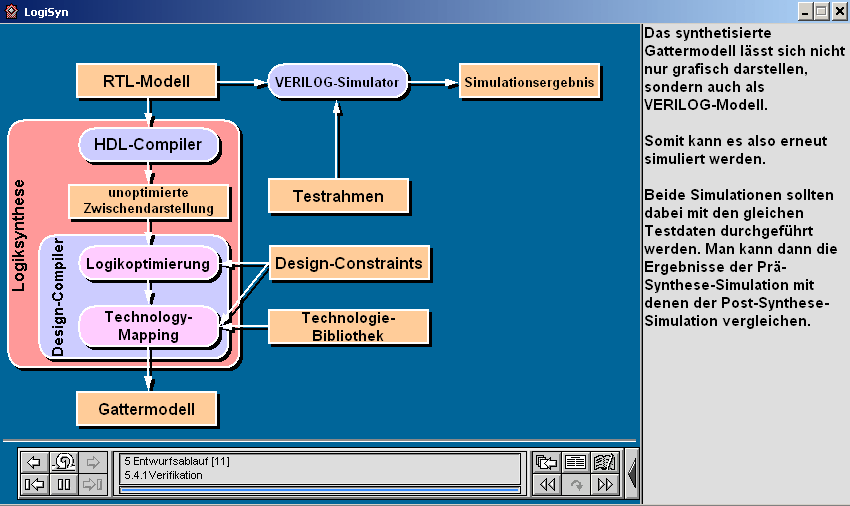Click the Technologie-Bibliothek box
The height and width of the screenshot is (506, 850).
(x=348, y=326)
